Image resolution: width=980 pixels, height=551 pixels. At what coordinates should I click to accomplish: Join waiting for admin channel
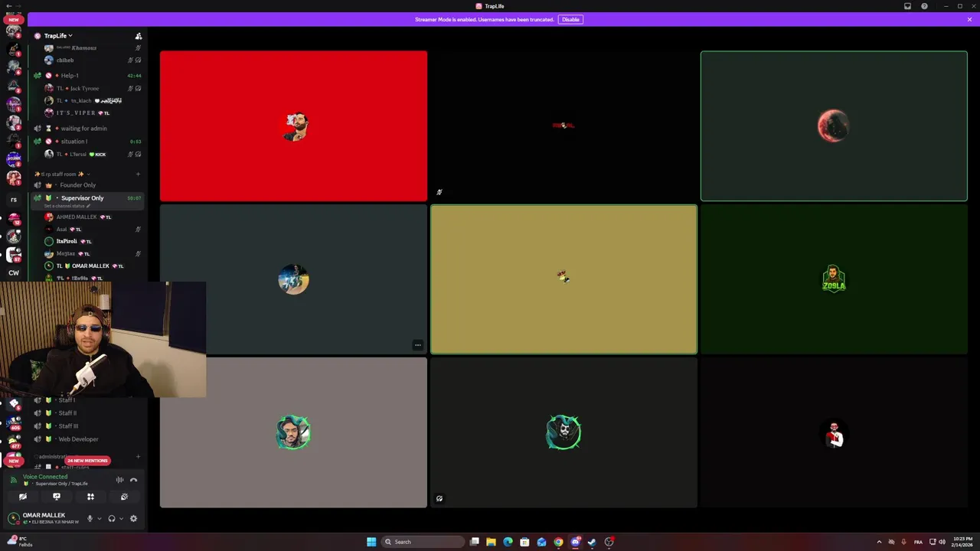(87, 129)
